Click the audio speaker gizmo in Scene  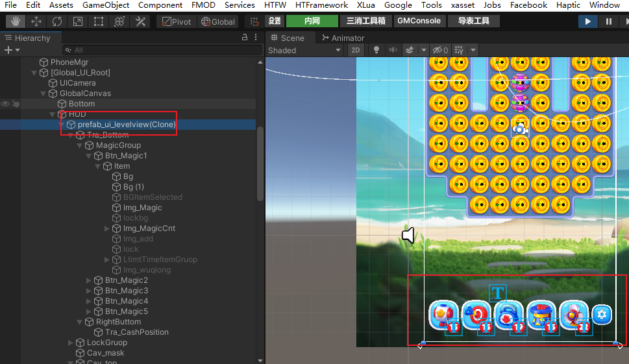click(x=408, y=235)
